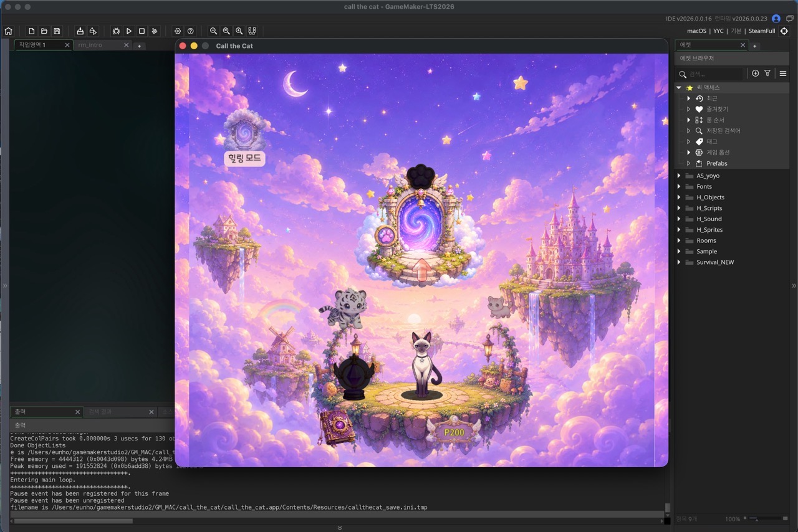Image resolution: width=798 pixels, height=532 pixels.
Task: Create a new project from the toolbar
Action: click(x=32, y=31)
